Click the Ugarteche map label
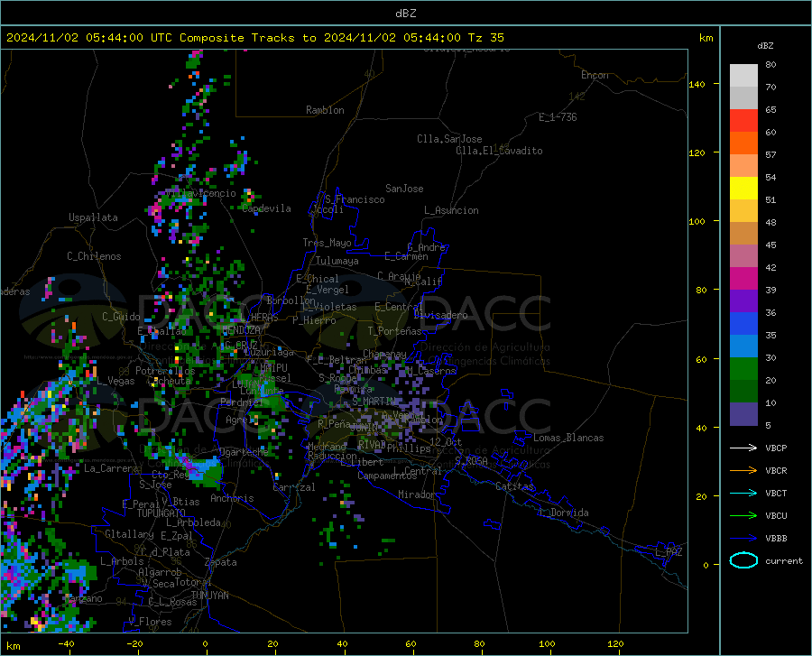This screenshot has height=656, width=812. 244,451
